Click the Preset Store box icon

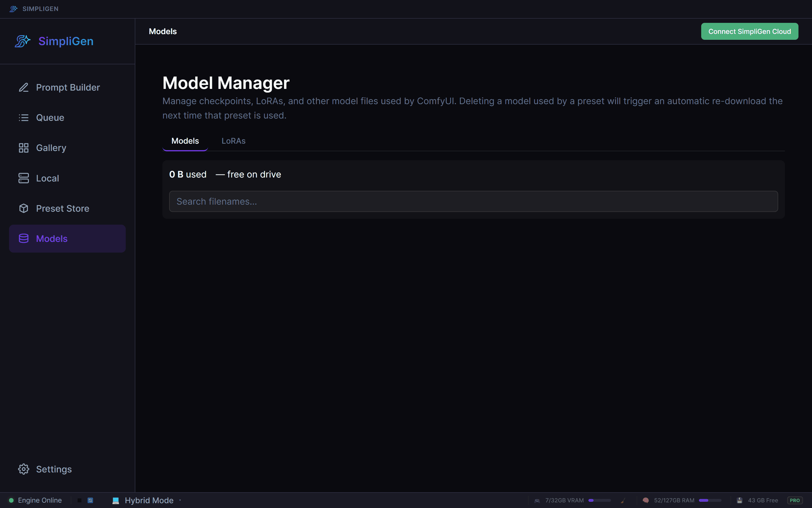click(23, 208)
